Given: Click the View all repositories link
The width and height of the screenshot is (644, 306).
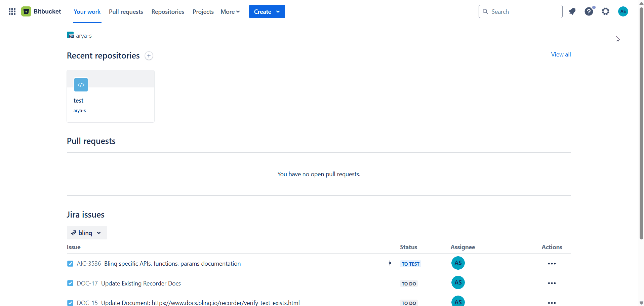Looking at the screenshot, I should pyautogui.click(x=561, y=54).
